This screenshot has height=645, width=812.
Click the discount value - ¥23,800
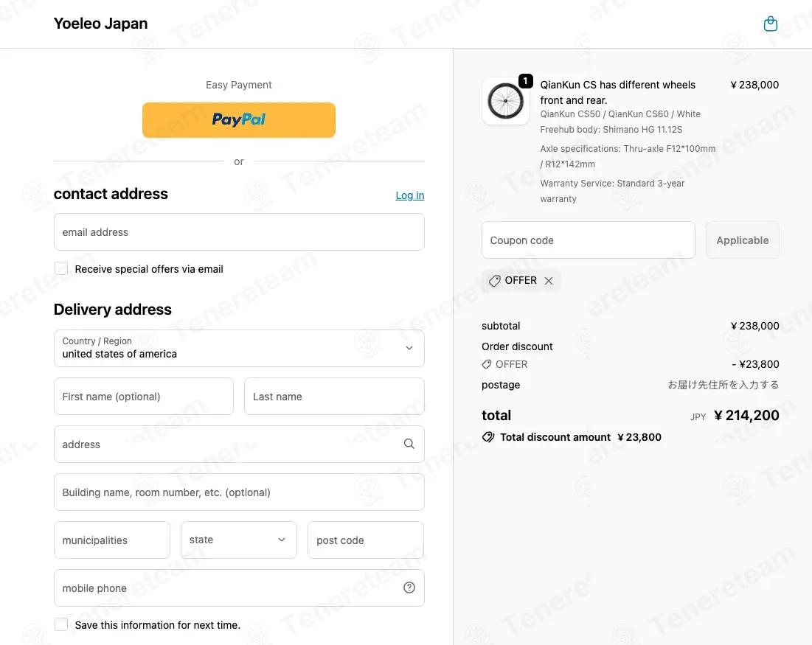755,364
